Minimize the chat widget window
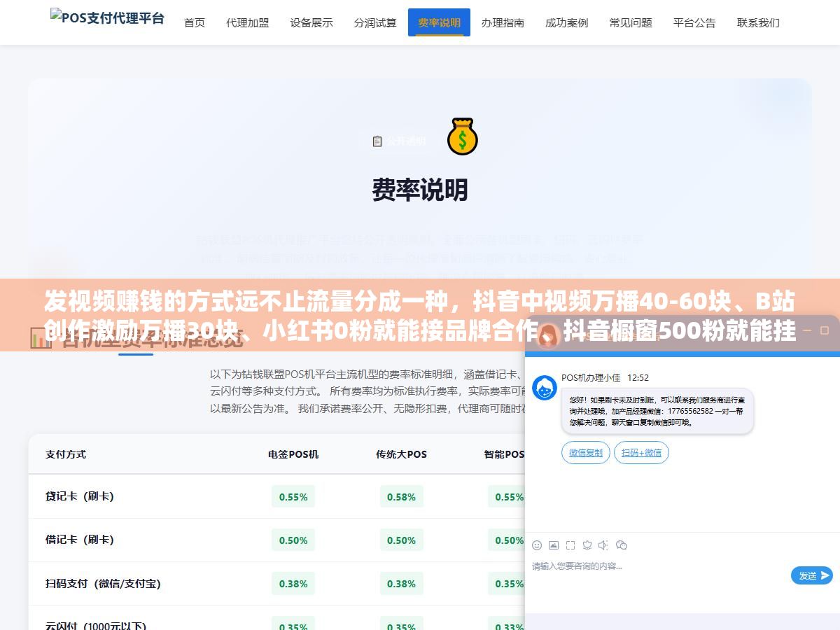Viewport: 840px width, 630px height. tap(808, 329)
